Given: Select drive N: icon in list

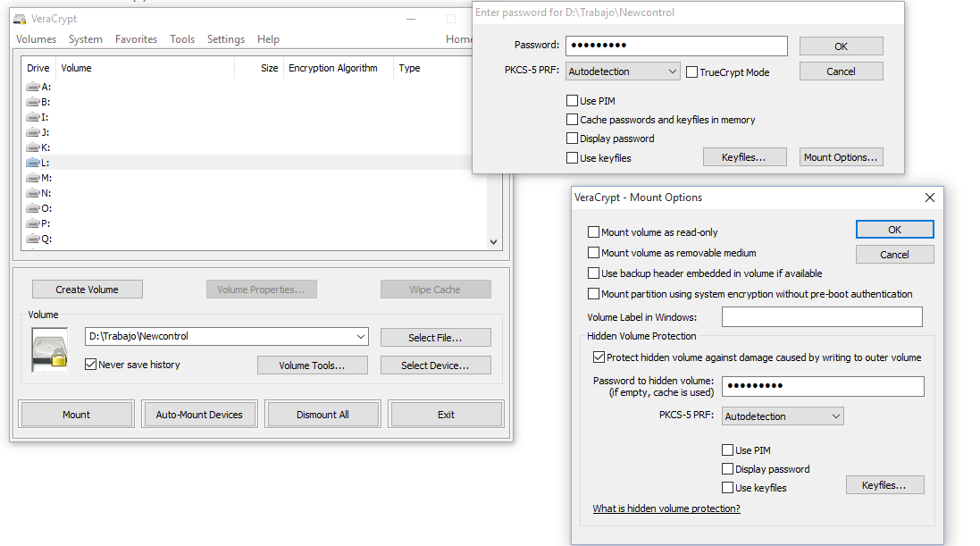Looking at the screenshot, I should tap(32, 193).
